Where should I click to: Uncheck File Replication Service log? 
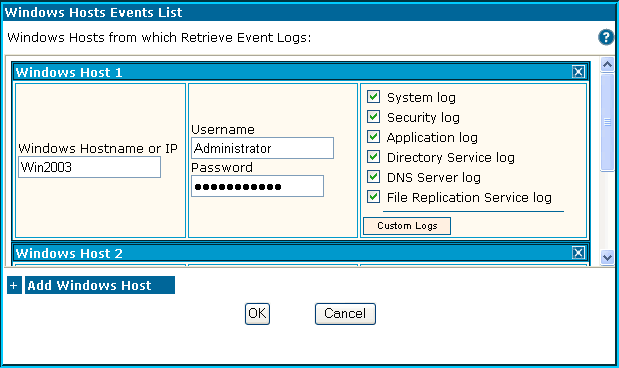pyautogui.click(x=373, y=197)
